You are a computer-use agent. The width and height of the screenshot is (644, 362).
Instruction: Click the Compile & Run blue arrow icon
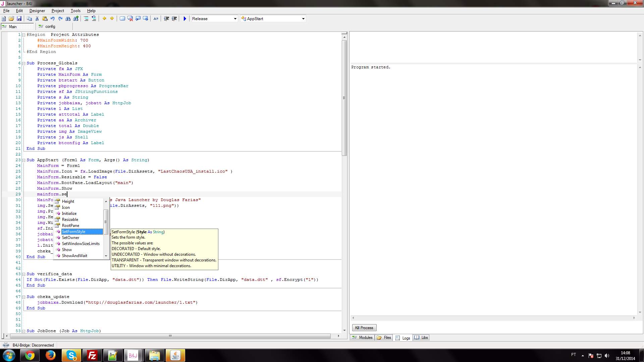point(185,19)
